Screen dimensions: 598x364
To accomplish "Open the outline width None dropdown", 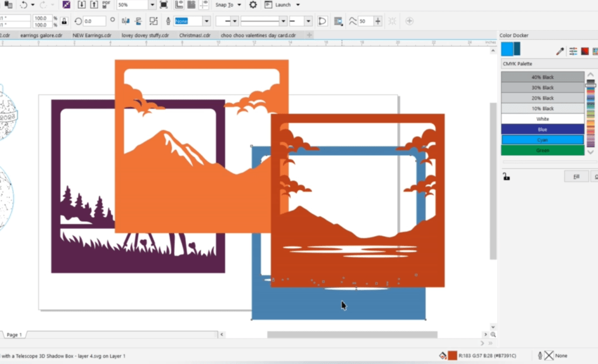I will pyautogui.click(x=206, y=21).
